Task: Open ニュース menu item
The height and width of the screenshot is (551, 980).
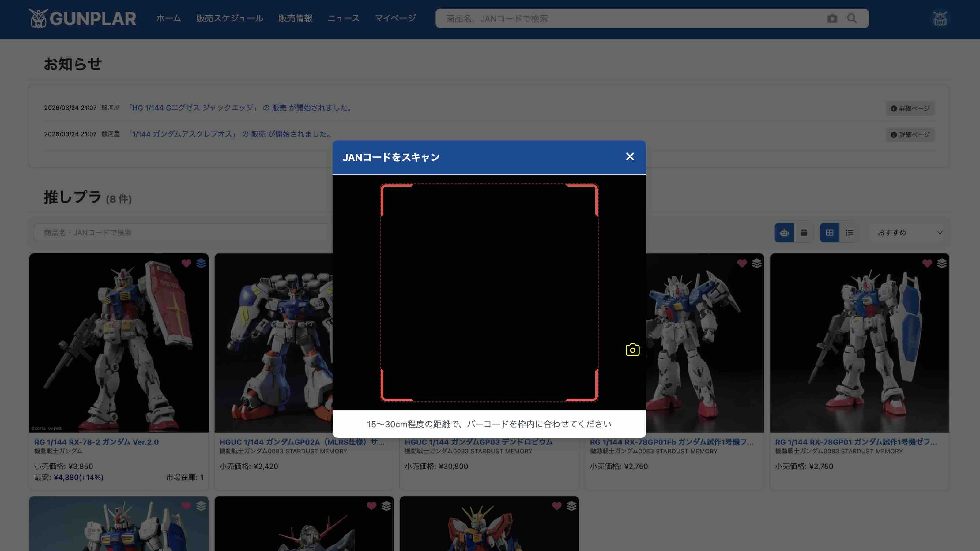Action: pyautogui.click(x=344, y=18)
